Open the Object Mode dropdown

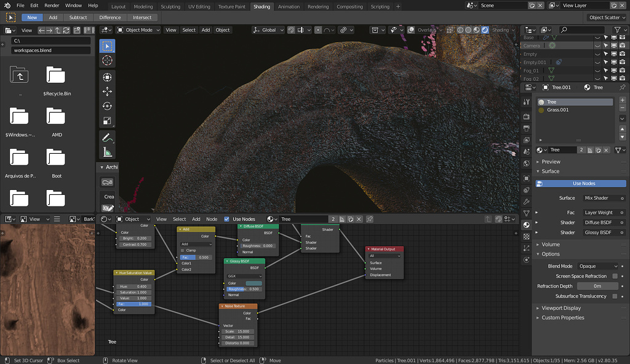click(138, 30)
